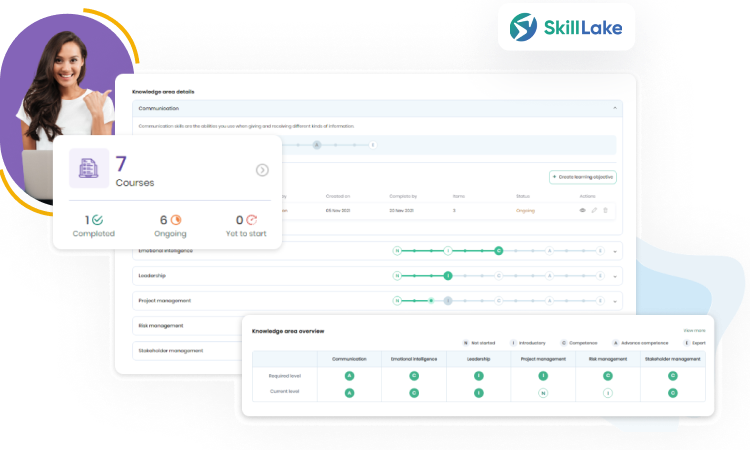This screenshot has width=750, height=450.
Task: Open the courses card arrow icon
Action: coord(262,170)
